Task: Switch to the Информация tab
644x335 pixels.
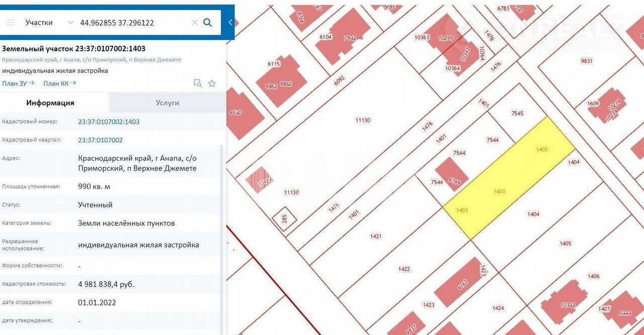Action: (x=50, y=103)
